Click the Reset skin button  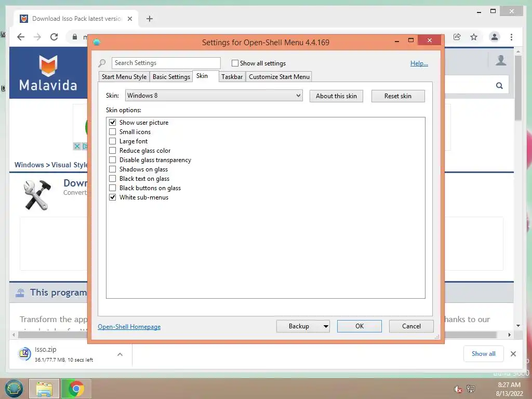398,96
